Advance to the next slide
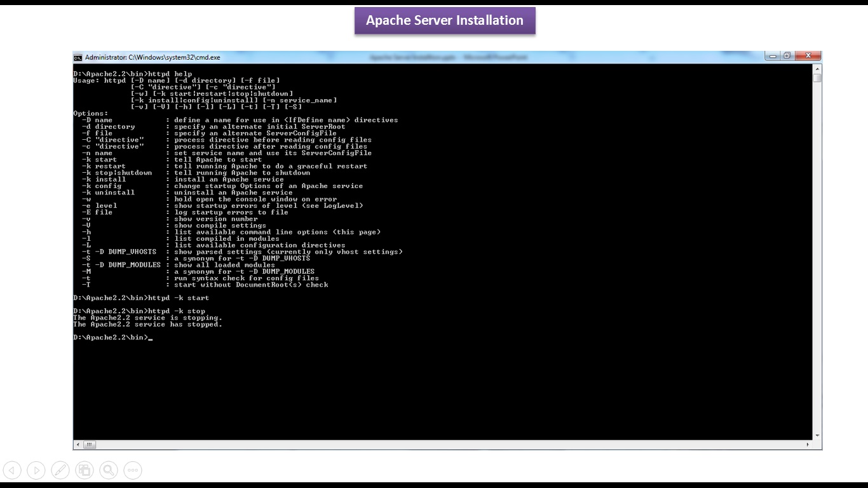This screenshot has height=488, width=868. click(36, 470)
